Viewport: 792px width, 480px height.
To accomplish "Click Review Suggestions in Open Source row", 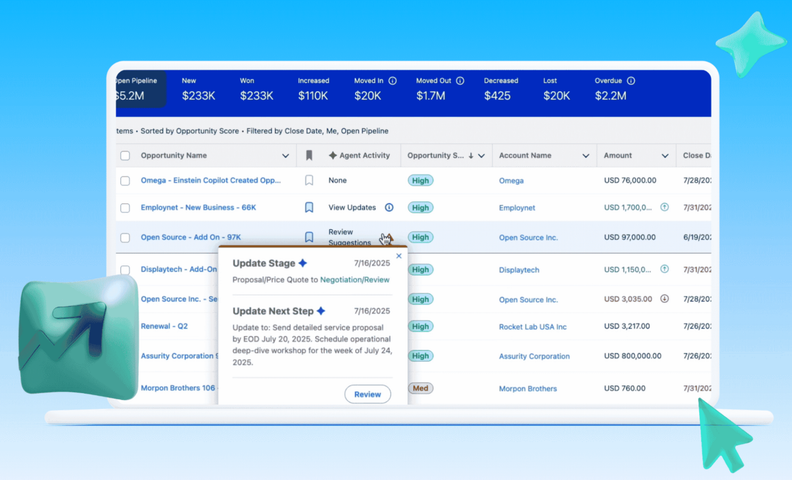I will 350,237.
